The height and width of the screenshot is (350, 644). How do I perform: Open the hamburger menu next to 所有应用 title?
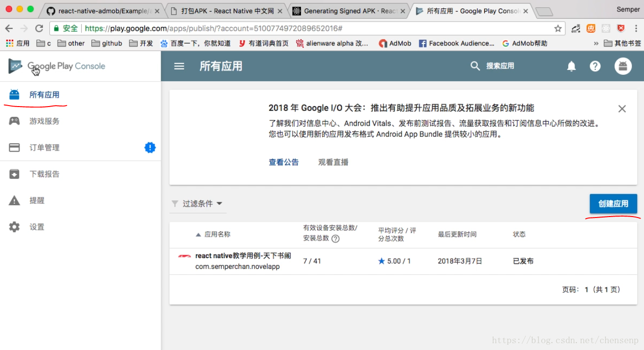pos(179,66)
